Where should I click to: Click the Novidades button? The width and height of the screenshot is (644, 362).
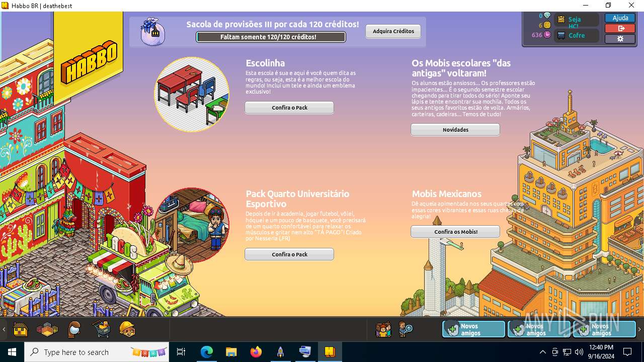click(455, 130)
